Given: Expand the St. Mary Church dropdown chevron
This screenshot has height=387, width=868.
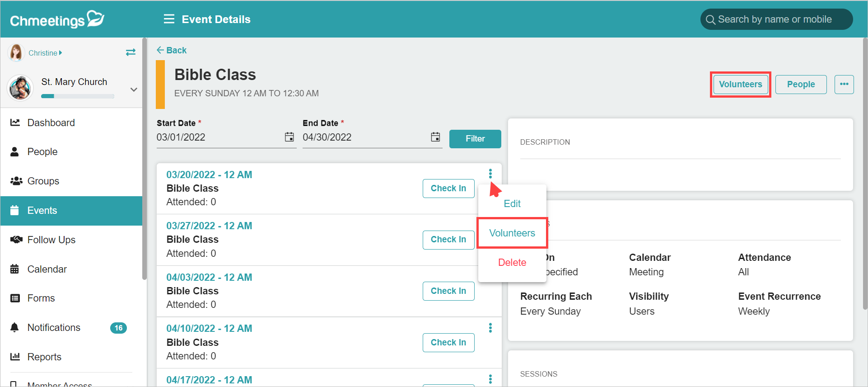Looking at the screenshot, I should coord(134,90).
